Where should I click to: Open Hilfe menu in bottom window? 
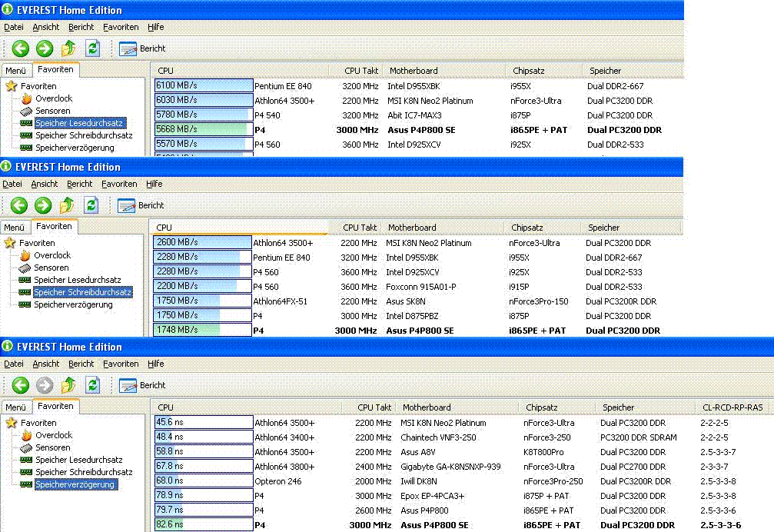[155, 364]
